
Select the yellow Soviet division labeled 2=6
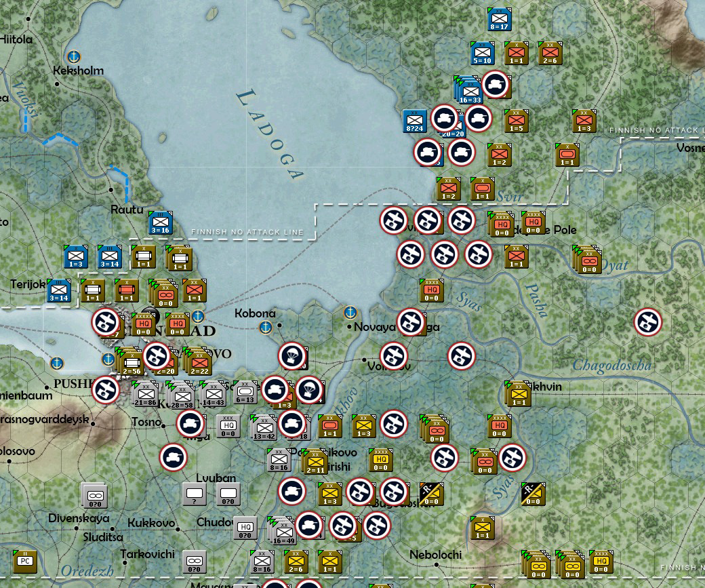pos(296,562)
